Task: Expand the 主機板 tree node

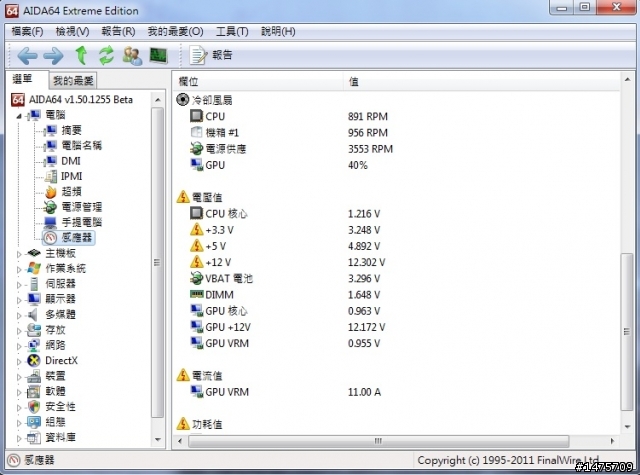Action: (19, 254)
